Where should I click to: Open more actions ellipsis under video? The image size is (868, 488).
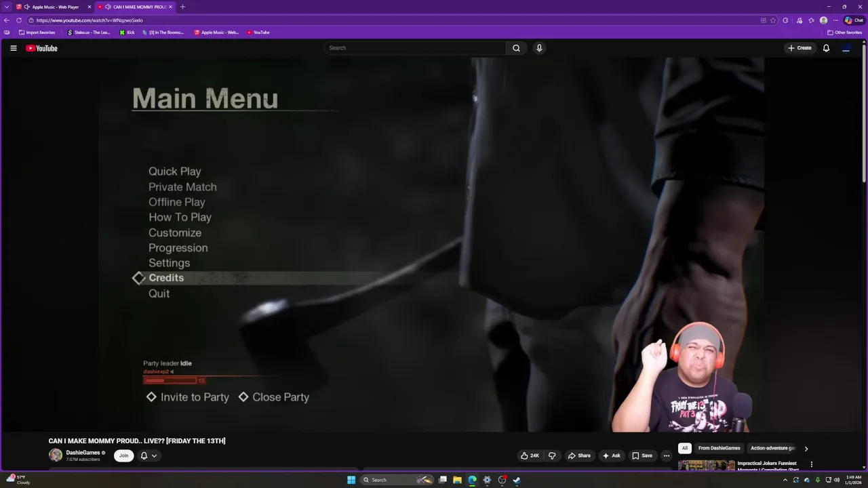click(x=667, y=455)
